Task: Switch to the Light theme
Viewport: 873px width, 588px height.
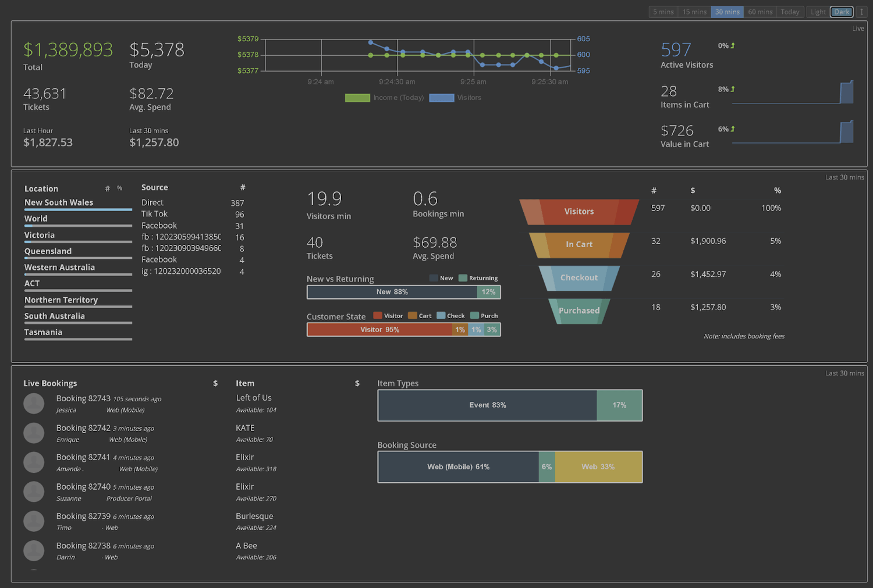Action: 818,11
